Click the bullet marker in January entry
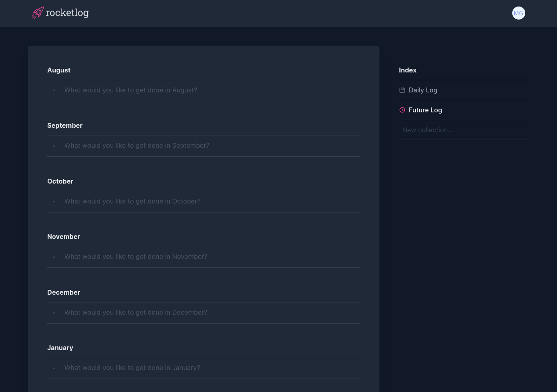This screenshot has width=557, height=392. tap(54, 368)
